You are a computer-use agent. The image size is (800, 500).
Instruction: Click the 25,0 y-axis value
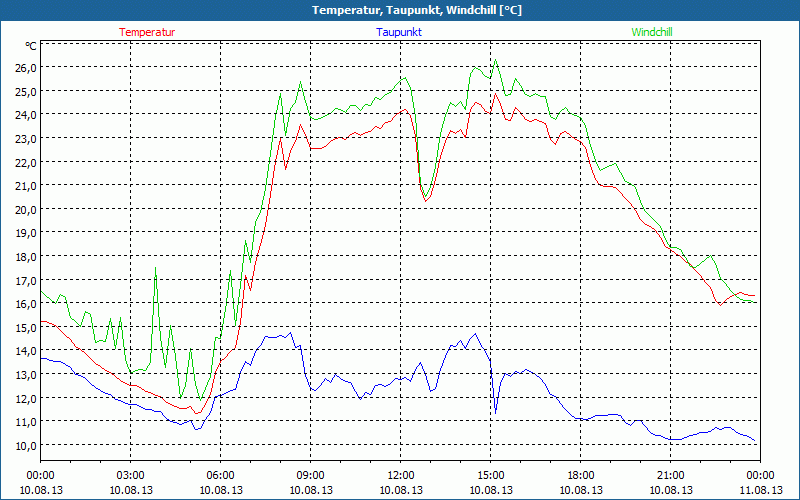point(26,91)
